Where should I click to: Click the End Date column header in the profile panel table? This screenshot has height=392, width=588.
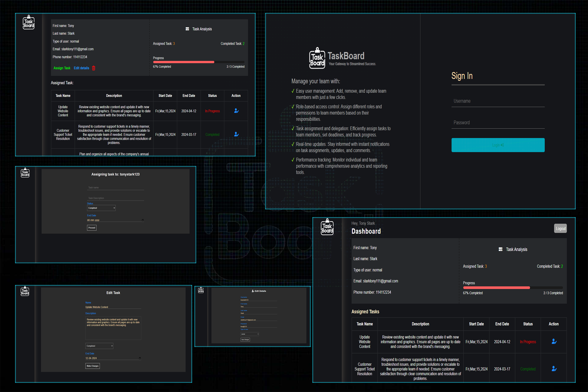point(189,96)
